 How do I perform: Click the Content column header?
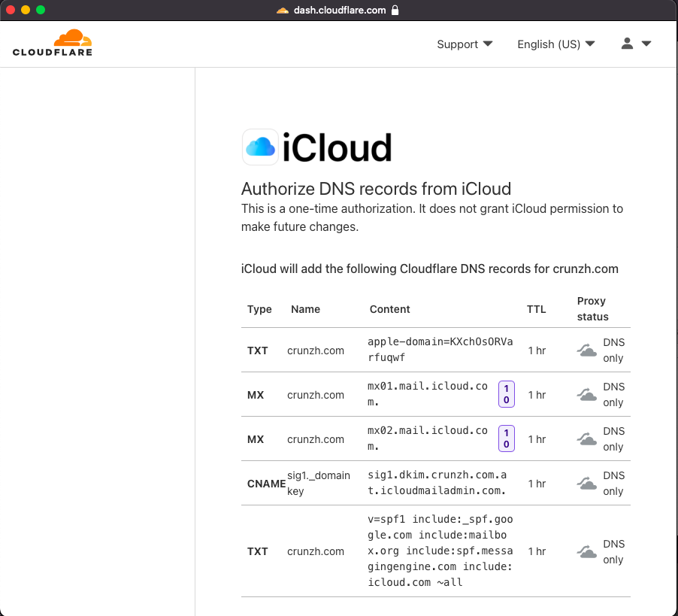point(389,309)
